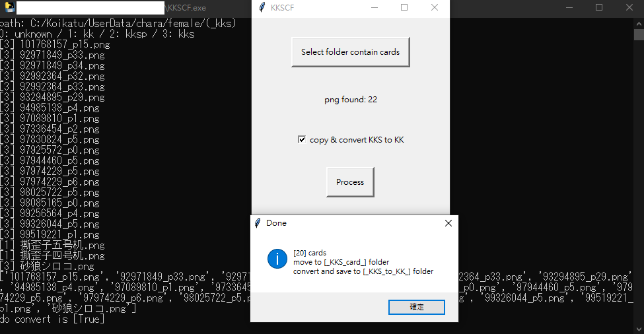The height and width of the screenshot is (334, 644).
Task: Click console line '97830824_p5.png'
Action: tap(59, 139)
